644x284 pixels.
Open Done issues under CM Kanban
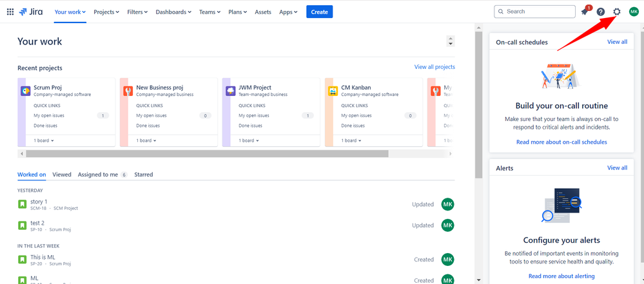coord(353,126)
